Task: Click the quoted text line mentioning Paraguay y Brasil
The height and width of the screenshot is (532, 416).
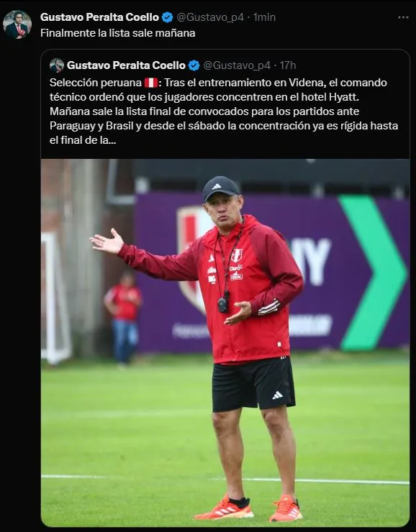Action: pyautogui.click(x=224, y=126)
